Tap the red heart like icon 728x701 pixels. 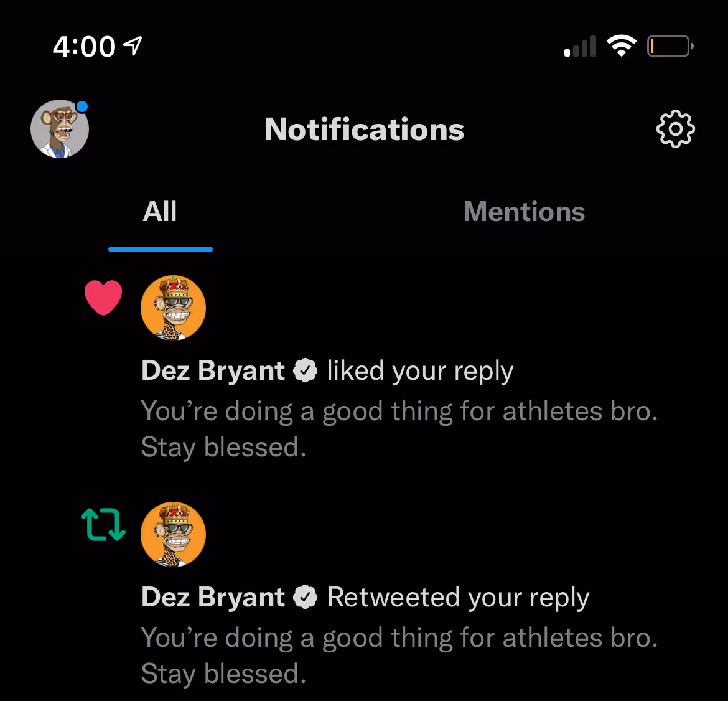tap(103, 298)
